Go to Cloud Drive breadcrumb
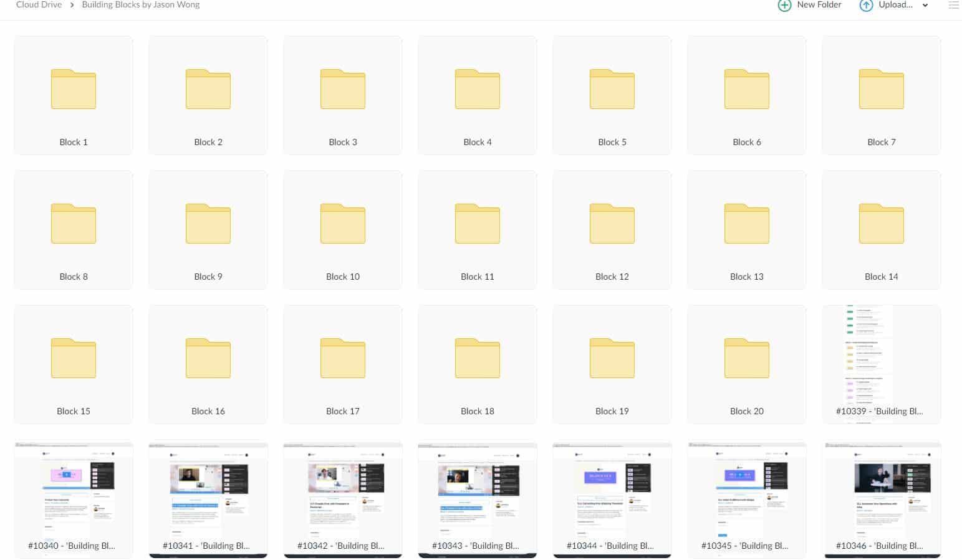The width and height of the screenshot is (962, 560). (x=39, y=5)
